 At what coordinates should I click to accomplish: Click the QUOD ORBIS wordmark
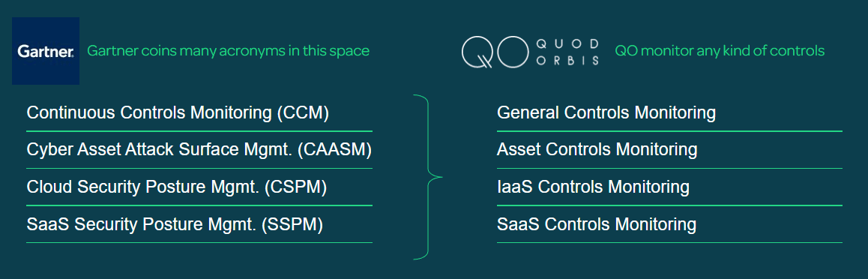coord(567,52)
